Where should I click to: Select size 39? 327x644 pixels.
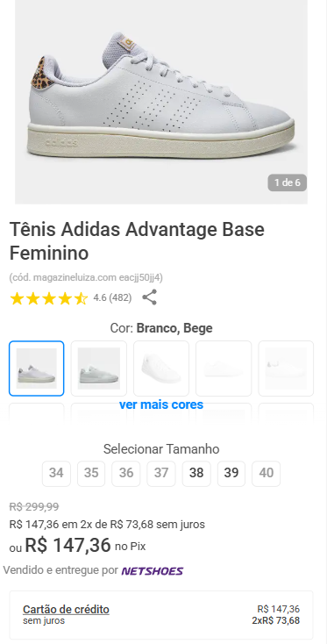tap(231, 473)
